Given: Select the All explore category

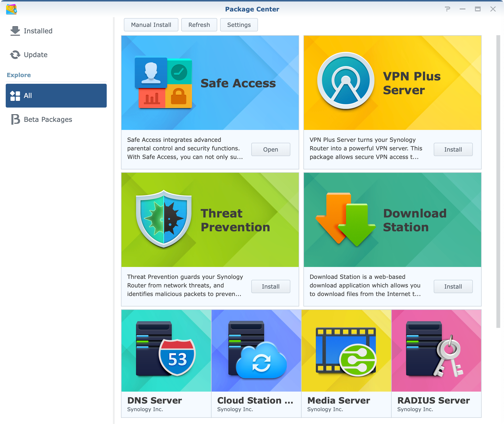Looking at the screenshot, I should [56, 96].
